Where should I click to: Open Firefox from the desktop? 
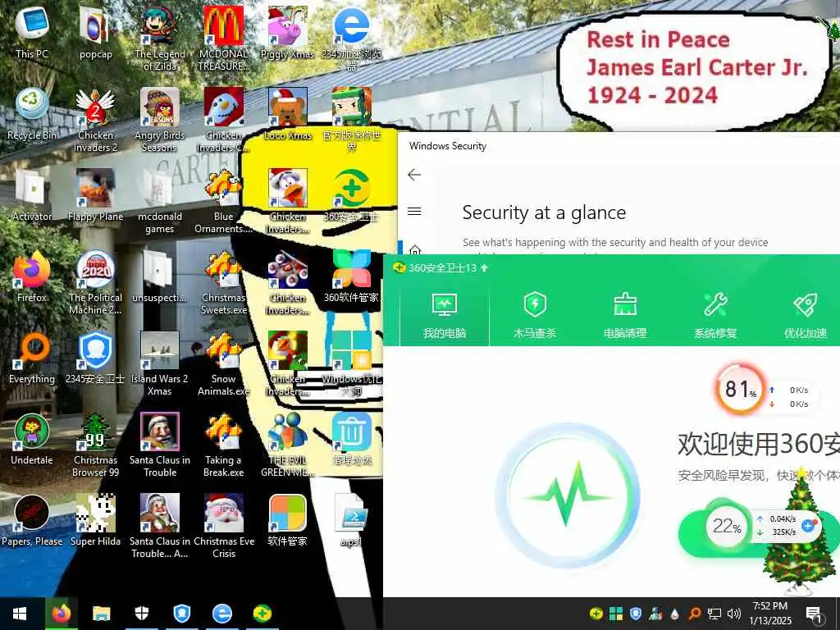tap(32, 276)
